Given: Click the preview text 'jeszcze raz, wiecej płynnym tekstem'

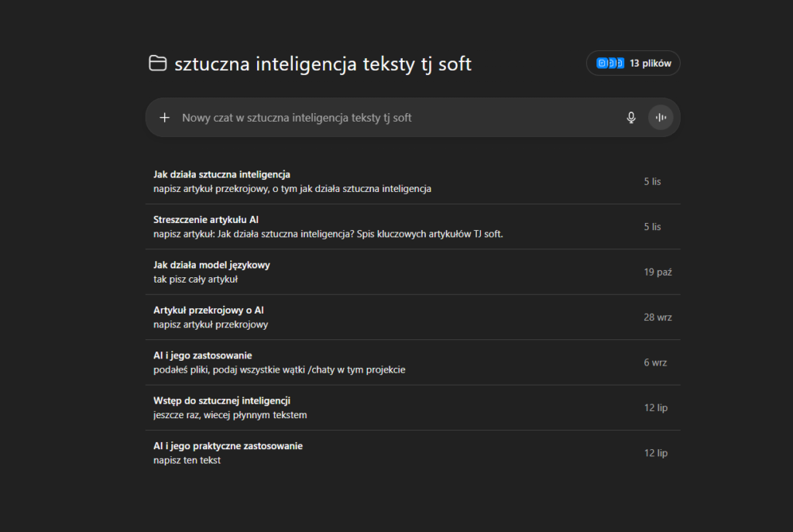Looking at the screenshot, I should pos(230,415).
